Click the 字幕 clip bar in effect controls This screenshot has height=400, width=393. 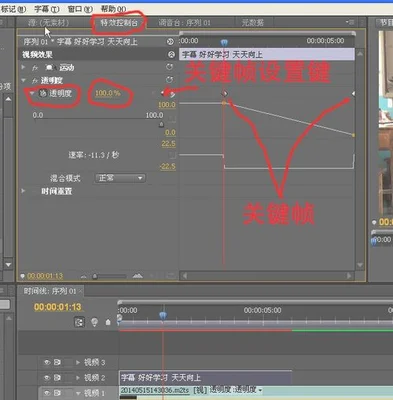point(267,54)
